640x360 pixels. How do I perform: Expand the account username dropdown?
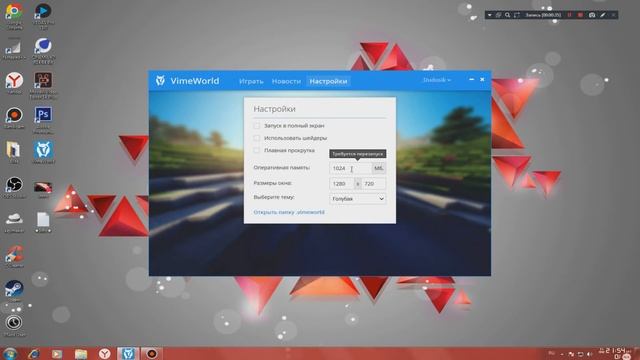[436, 80]
